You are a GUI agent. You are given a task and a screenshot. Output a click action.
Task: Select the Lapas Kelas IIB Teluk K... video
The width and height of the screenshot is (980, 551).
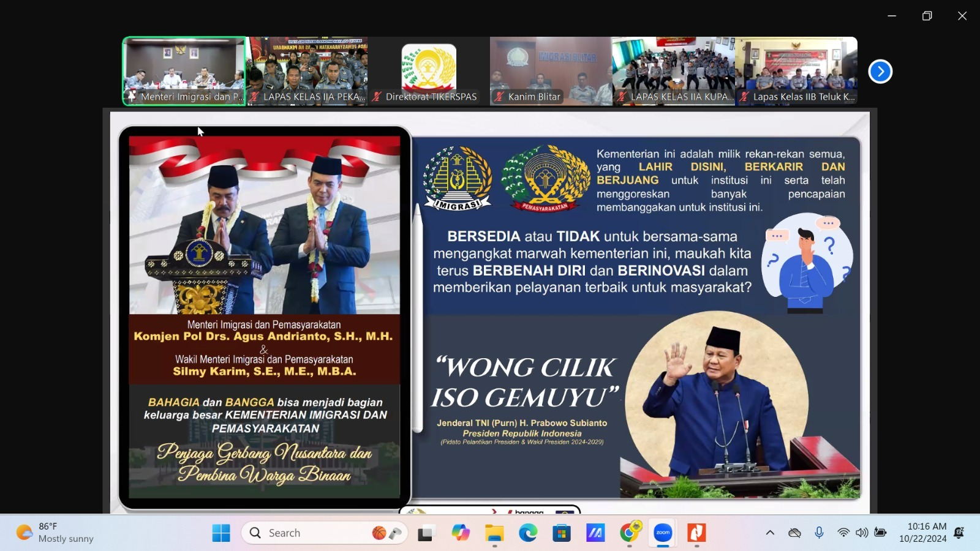click(796, 71)
